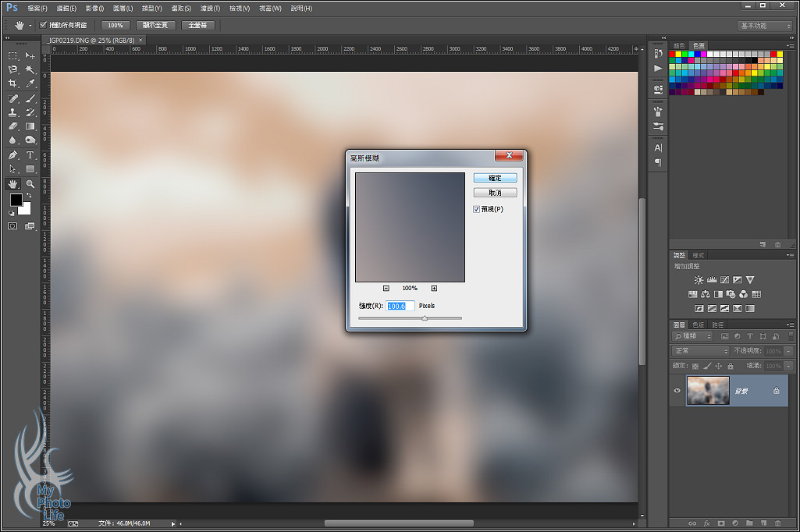
Task: Uncheck the 捲動所有視窗 option
Action: [44, 25]
